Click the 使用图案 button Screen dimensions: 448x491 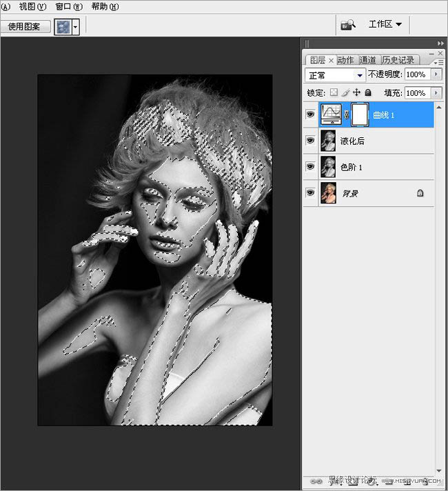[25, 27]
